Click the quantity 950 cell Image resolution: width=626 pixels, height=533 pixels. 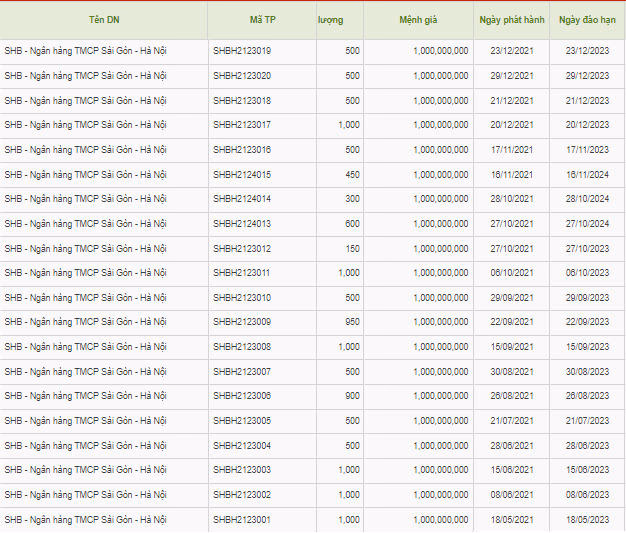click(x=348, y=322)
